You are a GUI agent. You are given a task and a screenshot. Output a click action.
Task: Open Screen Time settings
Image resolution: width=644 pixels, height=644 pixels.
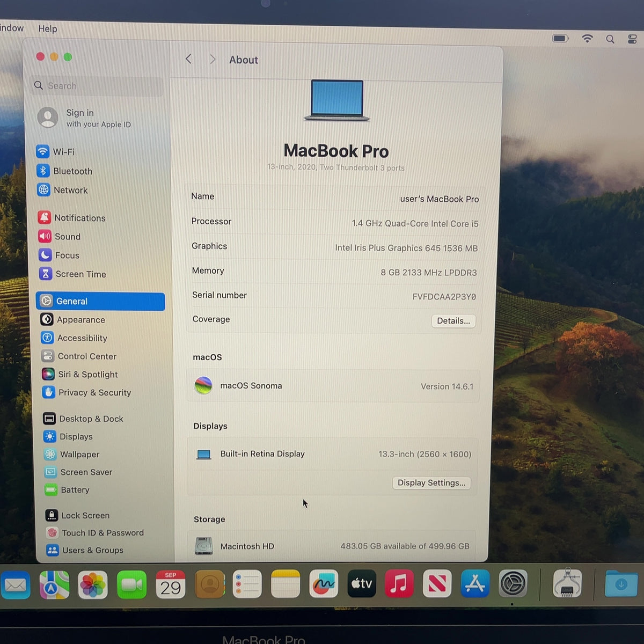[72, 274]
